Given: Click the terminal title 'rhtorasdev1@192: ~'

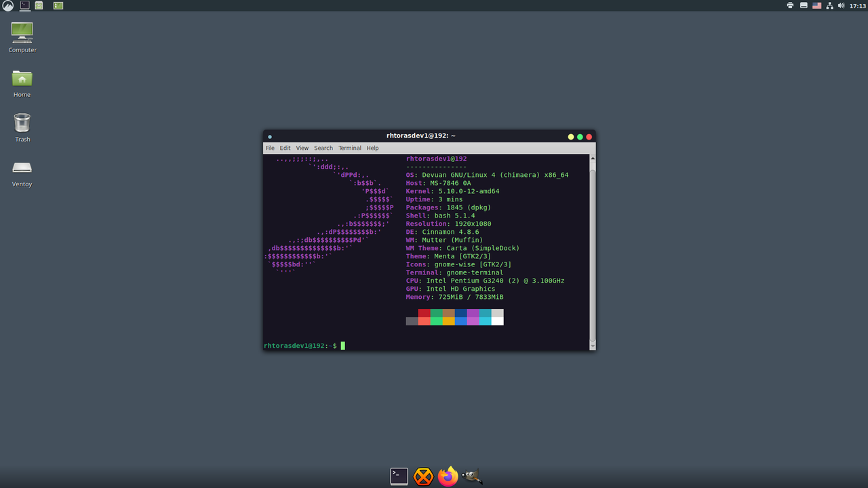Looking at the screenshot, I should (420, 136).
